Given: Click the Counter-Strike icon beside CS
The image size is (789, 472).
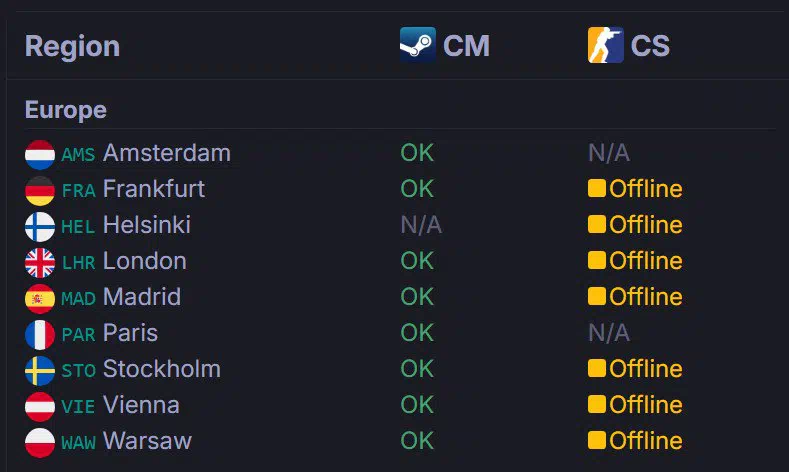Looking at the screenshot, I should click(605, 45).
